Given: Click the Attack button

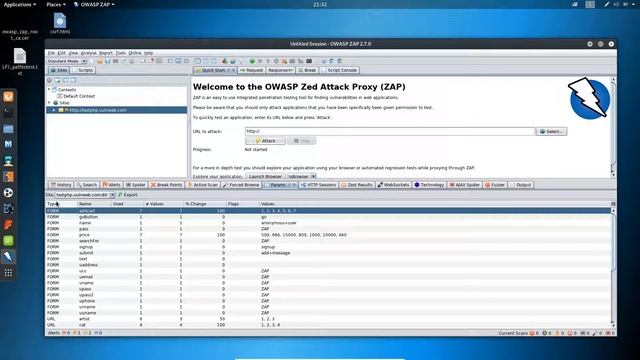Looking at the screenshot, I should pyautogui.click(x=265, y=141).
